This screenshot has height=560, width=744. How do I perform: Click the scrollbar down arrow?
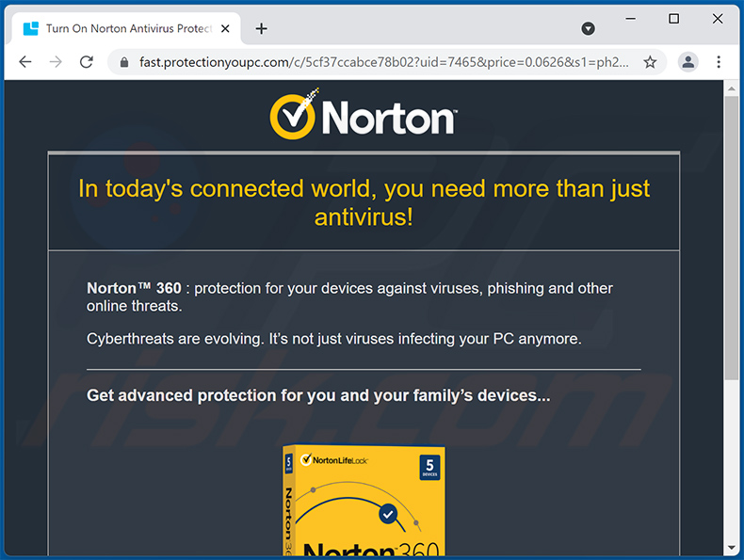tap(731, 548)
